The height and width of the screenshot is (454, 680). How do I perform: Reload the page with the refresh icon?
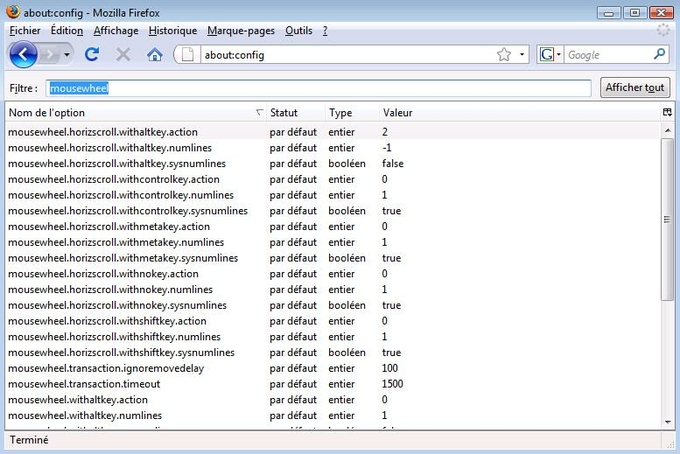pos(92,55)
